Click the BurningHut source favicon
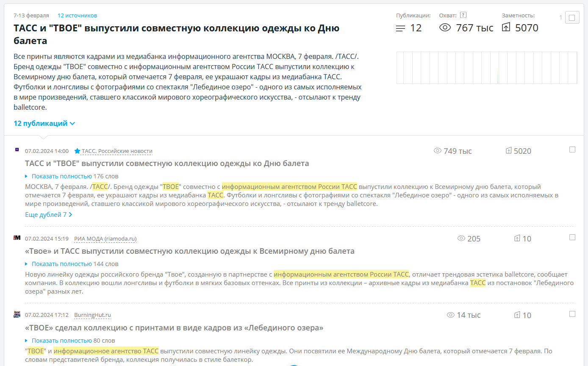Screen dimensions: 588x366 coord(17,314)
